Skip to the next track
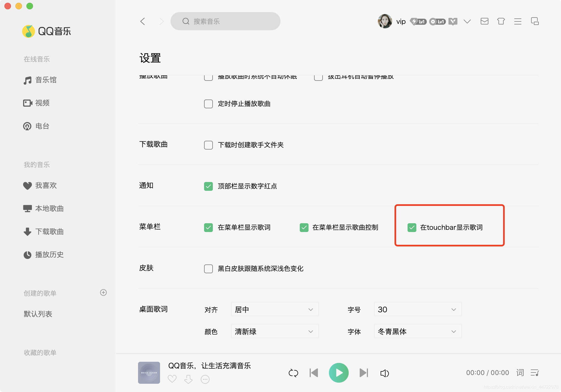The image size is (561, 392). click(363, 373)
